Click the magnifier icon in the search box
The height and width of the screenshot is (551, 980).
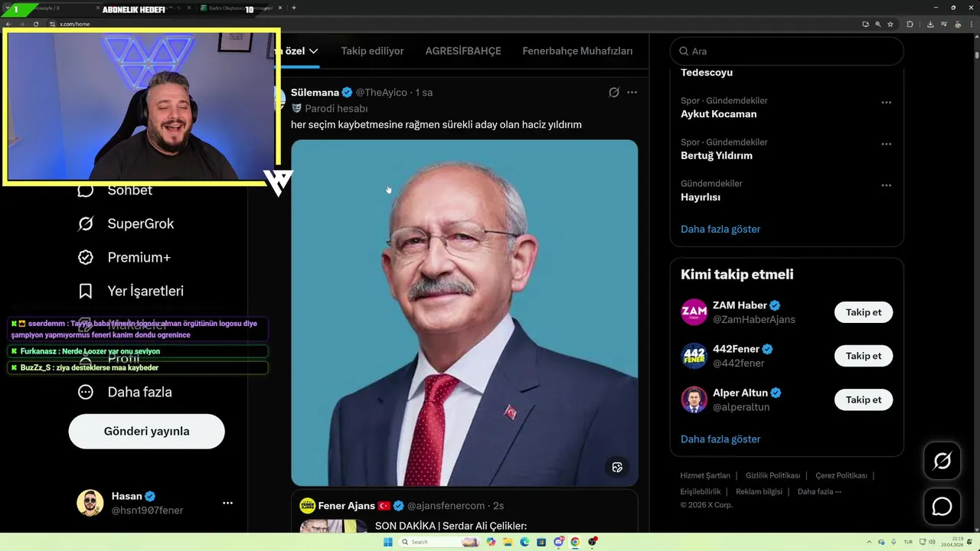[x=684, y=51]
